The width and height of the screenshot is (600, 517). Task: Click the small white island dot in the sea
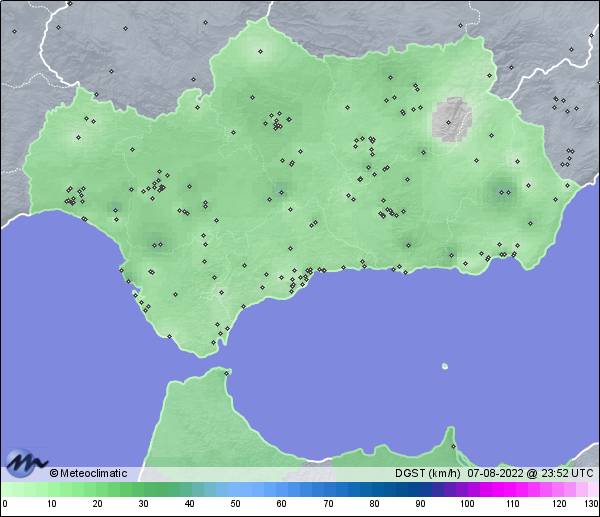click(445, 366)
